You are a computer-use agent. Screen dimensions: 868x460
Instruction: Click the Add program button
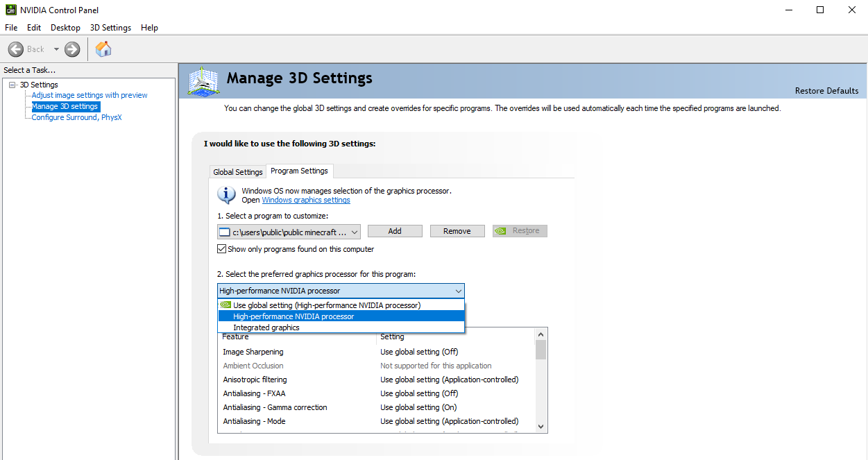point(395,231)
